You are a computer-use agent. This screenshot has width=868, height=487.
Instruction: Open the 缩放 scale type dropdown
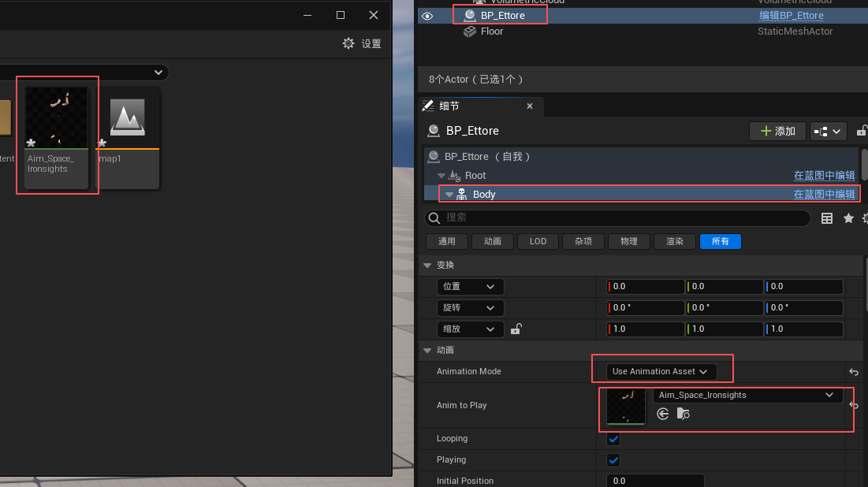click(x=469, y=329)
